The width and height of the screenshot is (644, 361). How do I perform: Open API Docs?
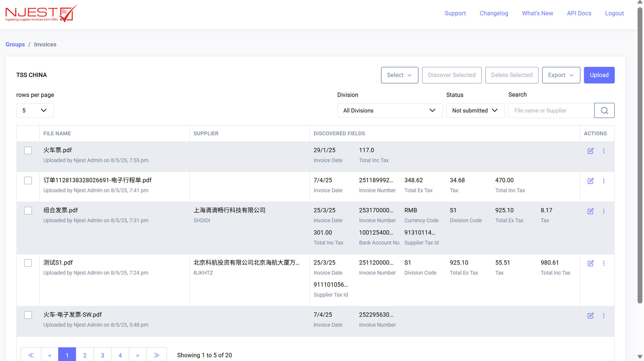click(x=579, y=13)
